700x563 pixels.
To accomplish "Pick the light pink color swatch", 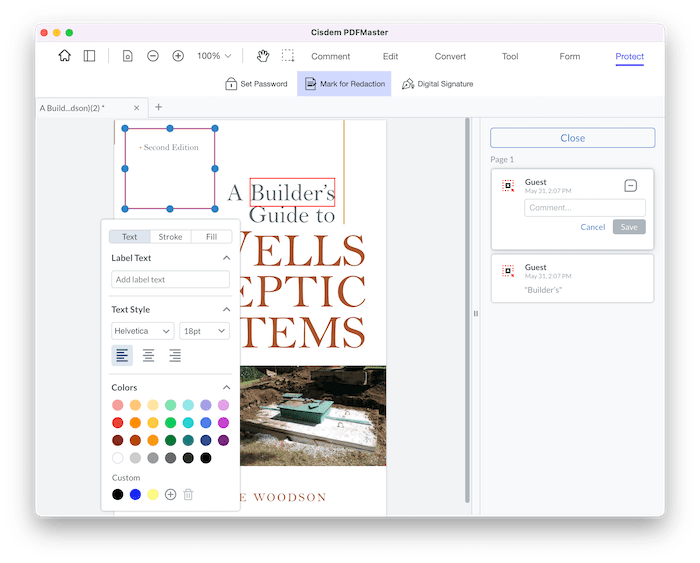I will click(x=117, y=405).
